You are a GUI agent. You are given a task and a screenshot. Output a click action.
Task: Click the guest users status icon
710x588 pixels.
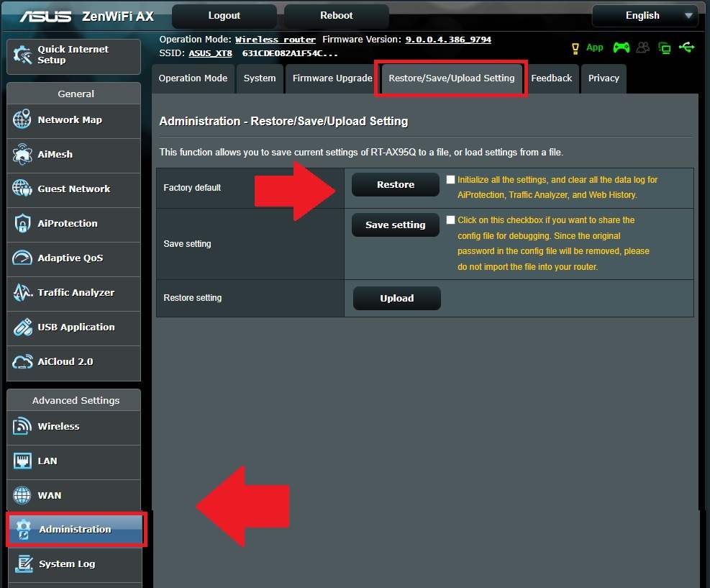(x=643, y=48)
